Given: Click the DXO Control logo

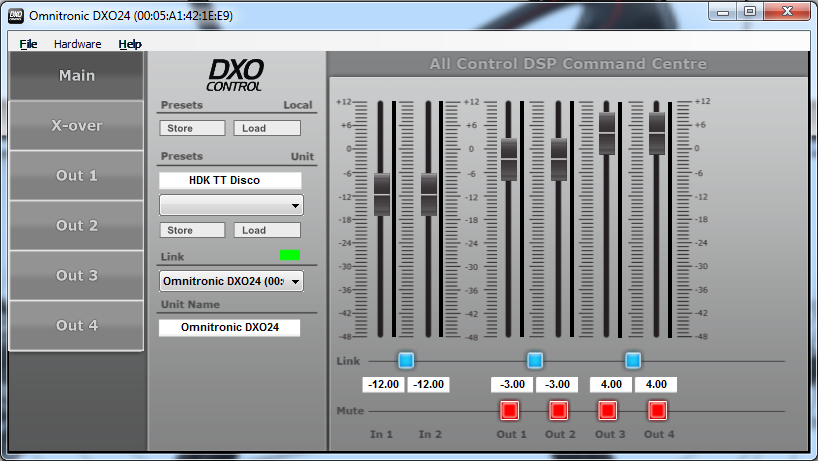Looking at the screenshot, I should (x=235, y=75).
